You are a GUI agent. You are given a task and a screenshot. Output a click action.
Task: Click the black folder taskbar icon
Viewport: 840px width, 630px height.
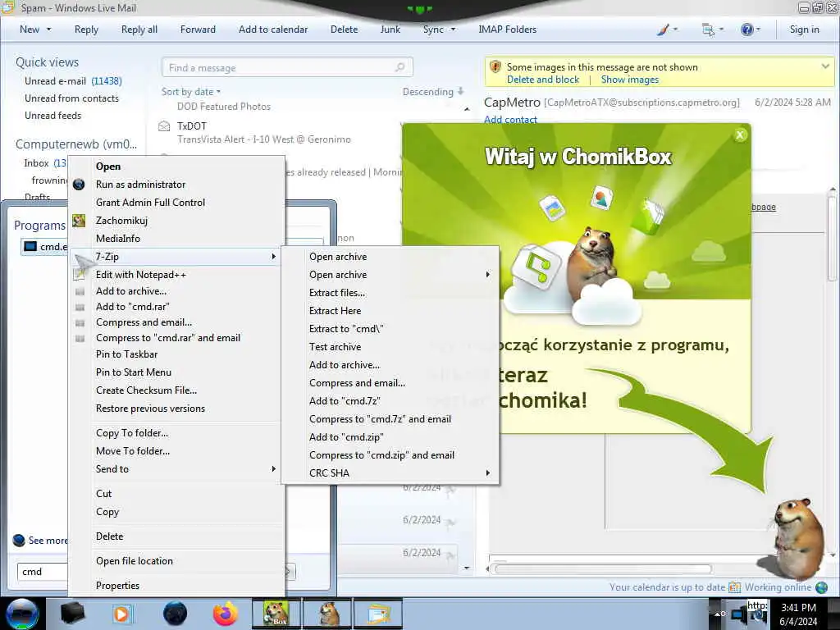point(72,614)
